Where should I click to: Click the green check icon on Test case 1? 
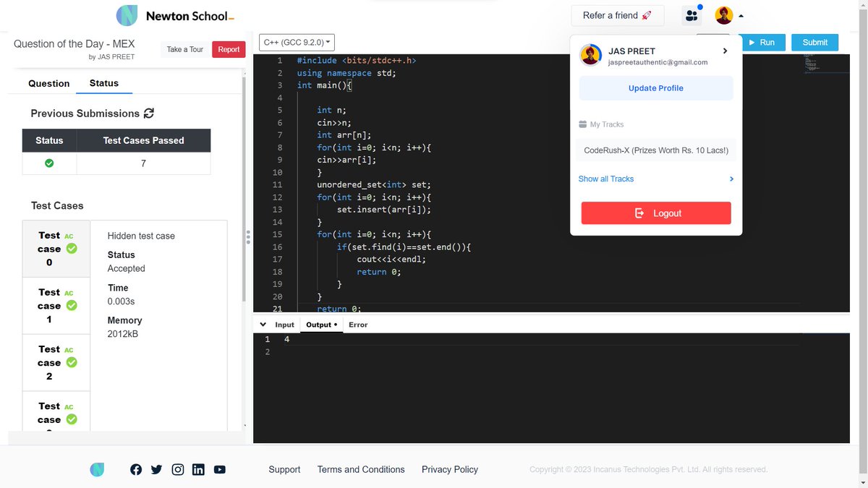pyautogui.click(x=72, y=305)
